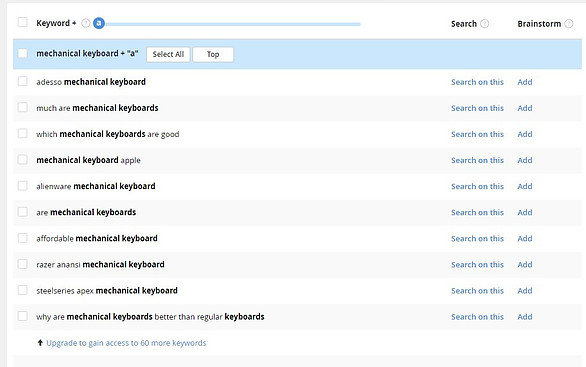This screenshot has height=367, width=586.
Task: Click help icon beside Search header
Action: coord(484,24)
